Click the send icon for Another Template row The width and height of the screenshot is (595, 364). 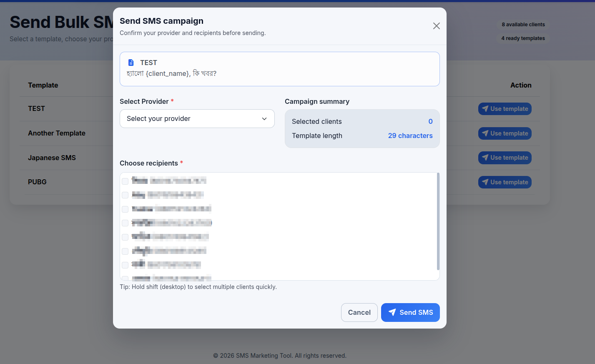coord(485,133)
